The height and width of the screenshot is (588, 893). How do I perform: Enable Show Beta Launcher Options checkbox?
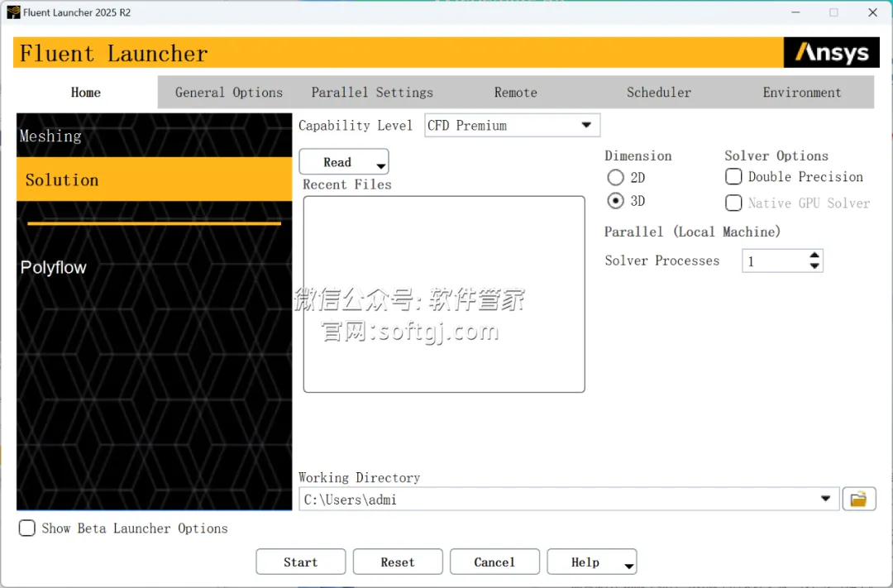pos(26,528)
